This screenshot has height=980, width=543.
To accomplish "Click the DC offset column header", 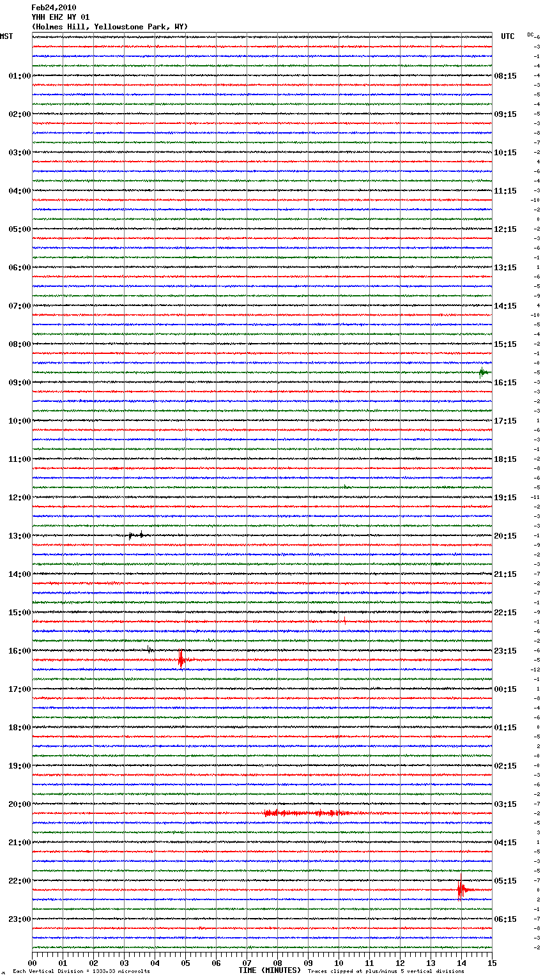I will tap(531, 34).
